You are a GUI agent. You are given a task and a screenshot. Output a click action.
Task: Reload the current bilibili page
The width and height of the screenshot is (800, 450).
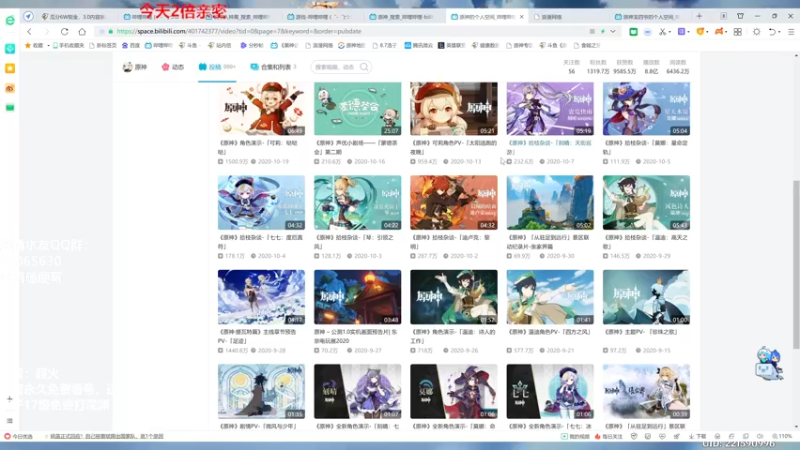pyautogui.click(x=64, y=32)
